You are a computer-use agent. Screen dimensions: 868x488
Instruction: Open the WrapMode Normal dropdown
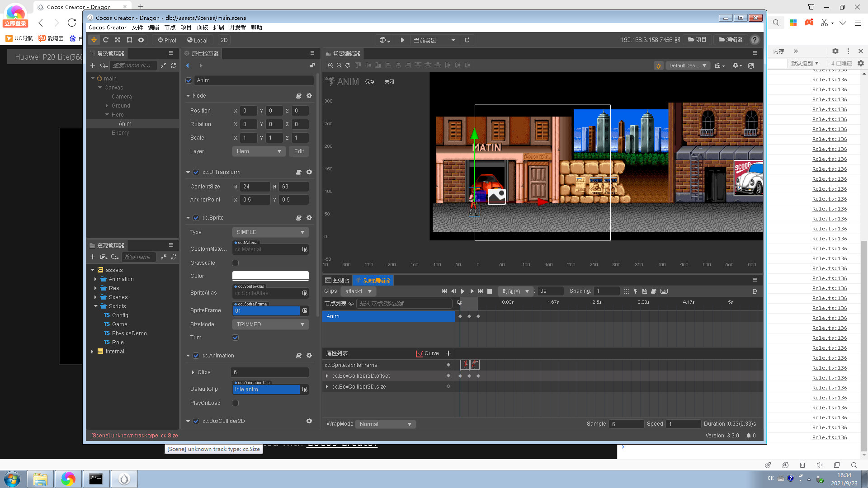point(385,424)
